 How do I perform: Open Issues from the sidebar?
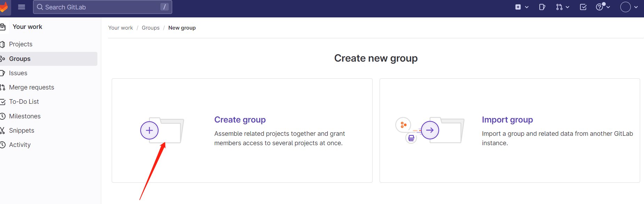point(18,73)
